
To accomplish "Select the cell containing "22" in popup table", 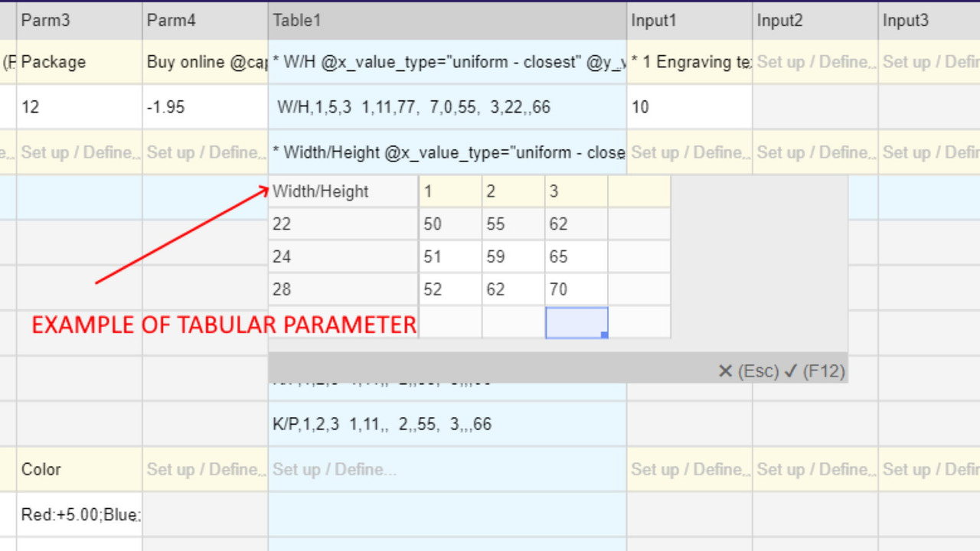I will tap(341, 223).
